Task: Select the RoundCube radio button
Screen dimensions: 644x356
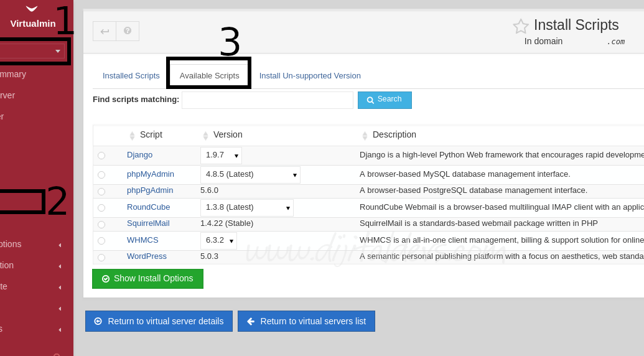Action: (101, 208)
